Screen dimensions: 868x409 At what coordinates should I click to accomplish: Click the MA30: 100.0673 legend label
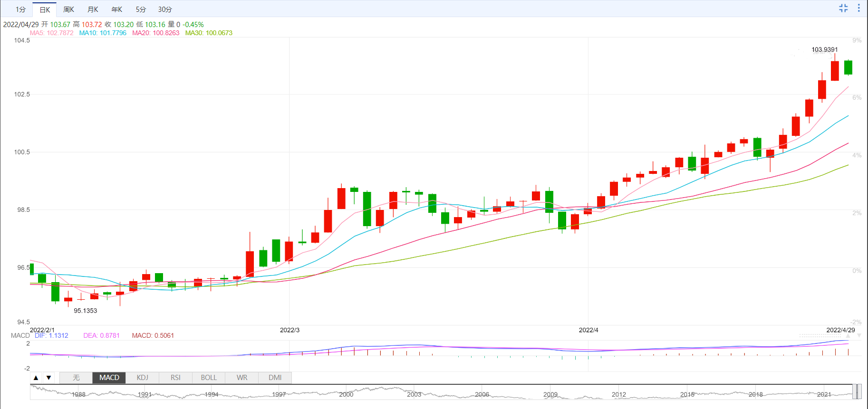tap(209, 33)
